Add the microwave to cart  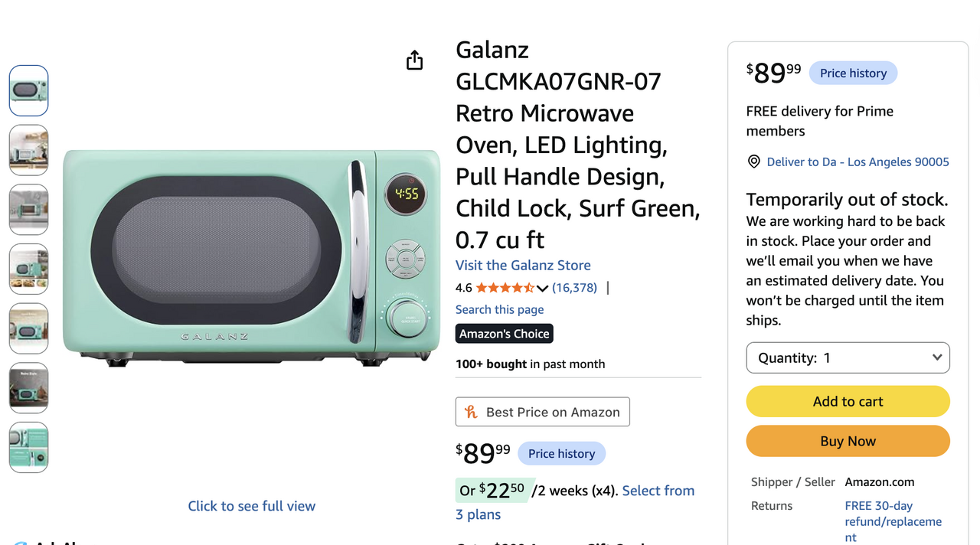coord(848,401)
